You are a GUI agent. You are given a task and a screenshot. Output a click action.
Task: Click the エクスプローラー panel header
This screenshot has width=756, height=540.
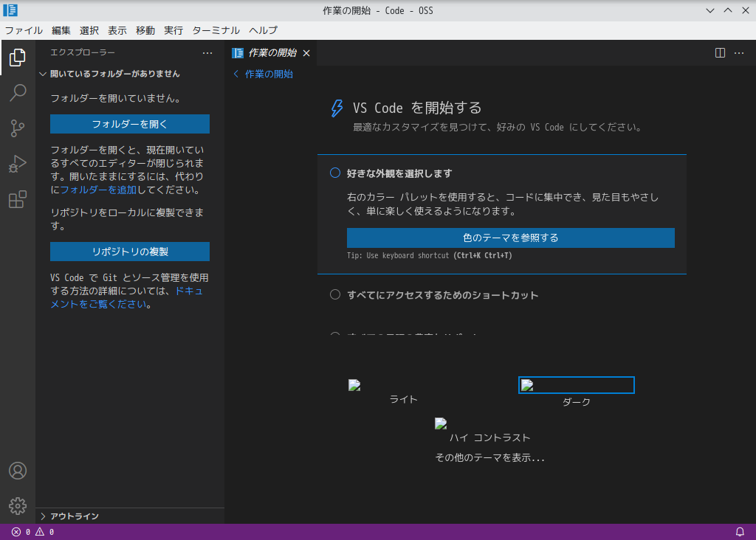[x=83, y=52]
